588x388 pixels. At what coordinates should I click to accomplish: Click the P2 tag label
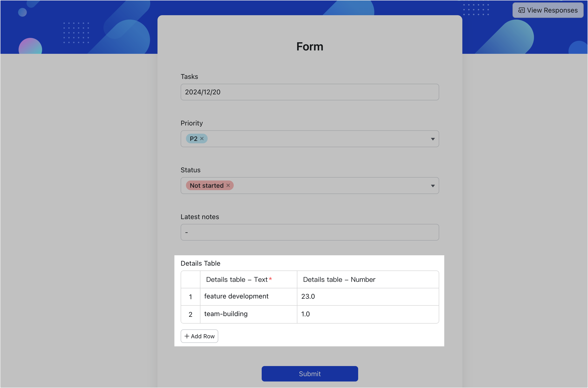pos(194,139)
